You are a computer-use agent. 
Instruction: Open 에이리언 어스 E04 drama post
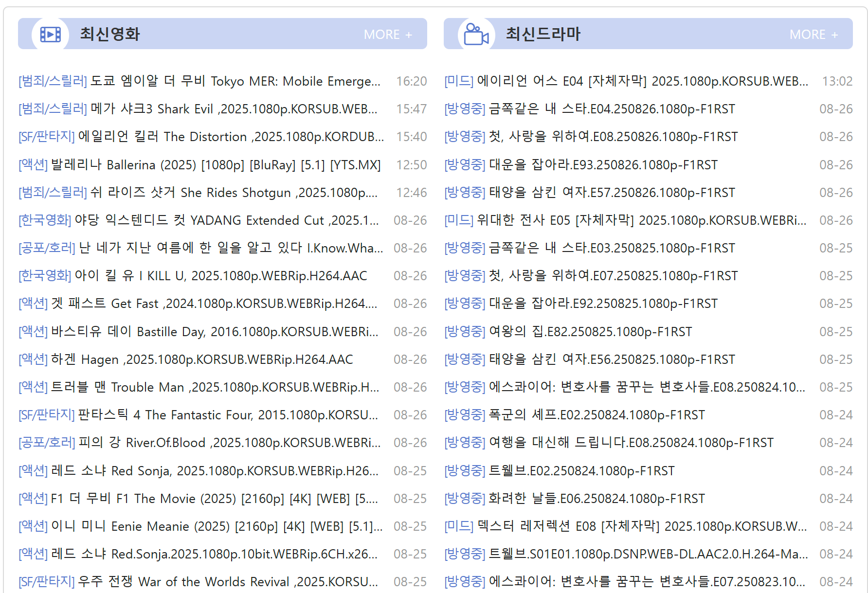tap(642, 81)
